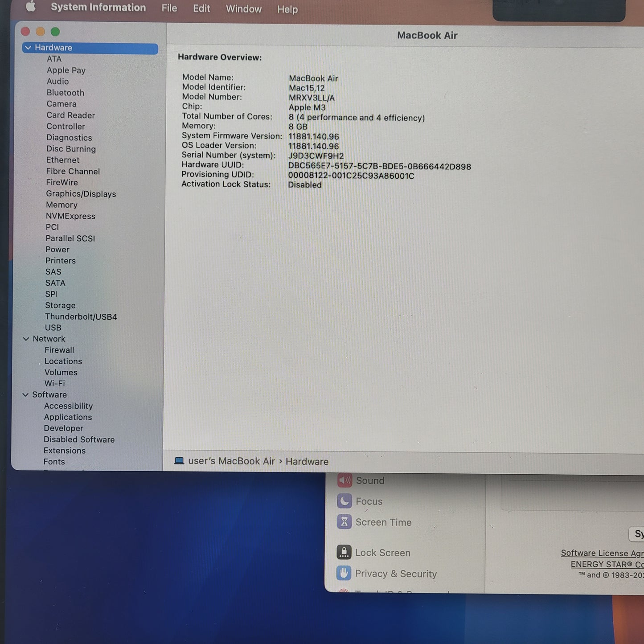Click the laptop icon in path bar

tap(179, 461)
